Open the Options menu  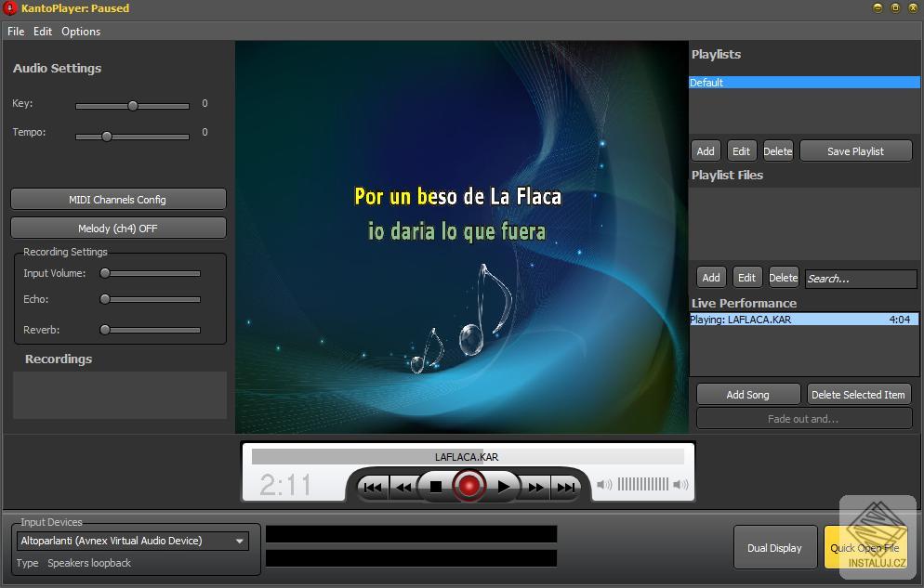pos(81,32)
